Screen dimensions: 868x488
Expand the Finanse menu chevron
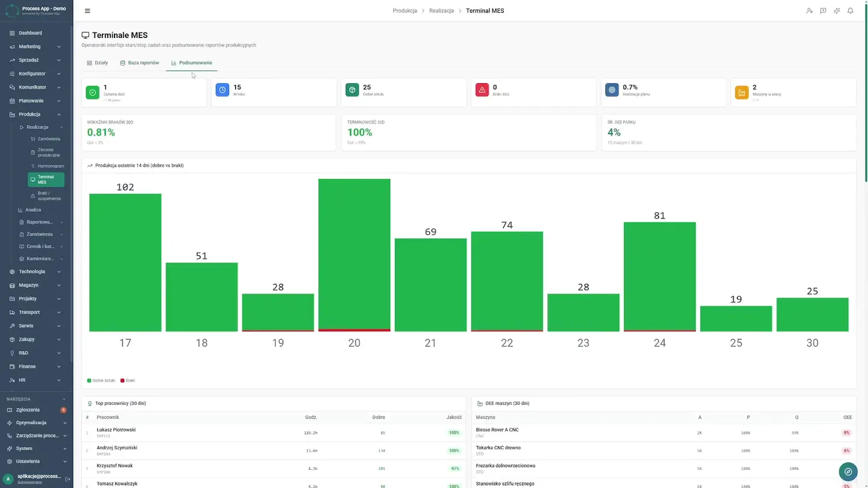[59, 366]
